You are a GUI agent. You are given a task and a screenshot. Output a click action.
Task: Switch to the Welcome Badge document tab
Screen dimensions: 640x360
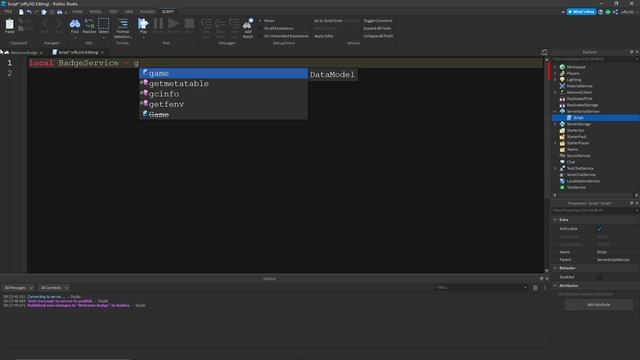24,53
